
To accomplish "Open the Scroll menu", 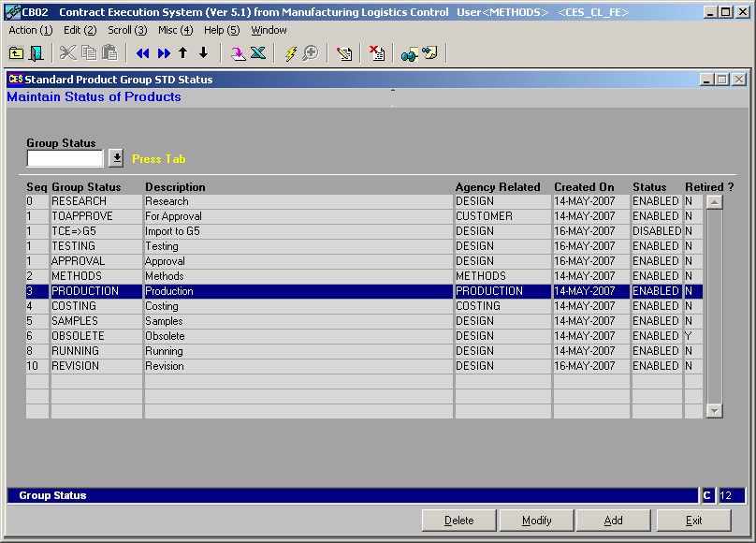I will pos(126,30).
